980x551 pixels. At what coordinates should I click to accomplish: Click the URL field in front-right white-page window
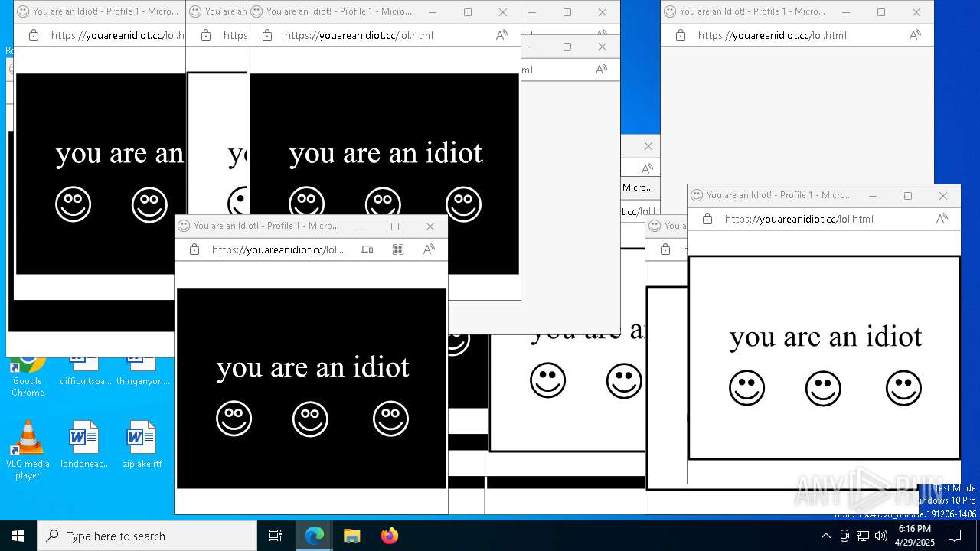tap(799, 219)
